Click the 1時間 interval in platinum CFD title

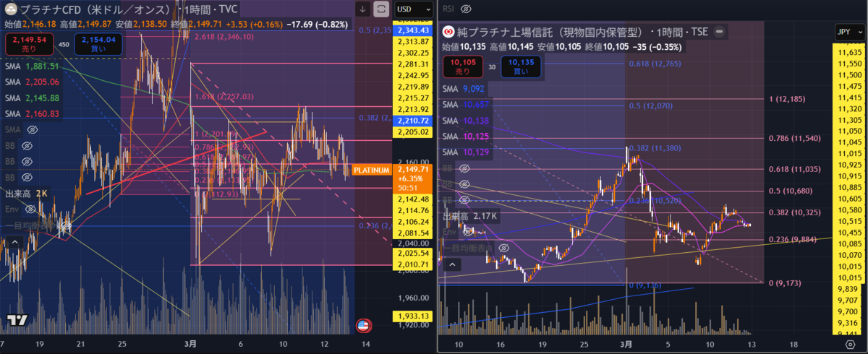(x=196, y=10)
